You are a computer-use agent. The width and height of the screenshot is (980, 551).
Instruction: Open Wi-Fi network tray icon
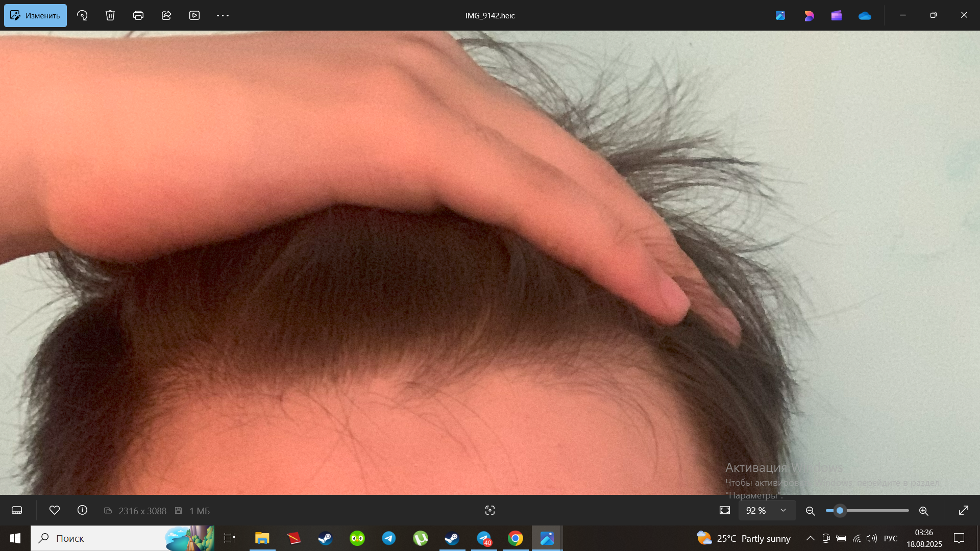[857, 538]
